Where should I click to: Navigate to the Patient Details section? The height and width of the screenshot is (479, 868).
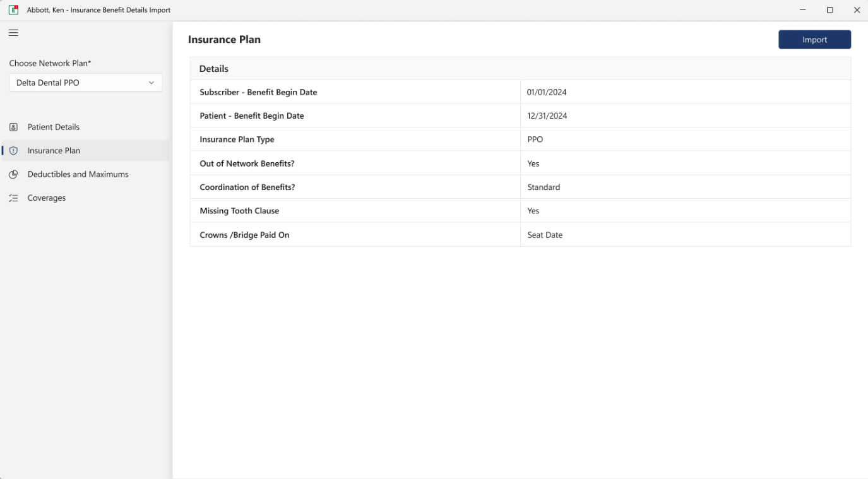(52, 127)
